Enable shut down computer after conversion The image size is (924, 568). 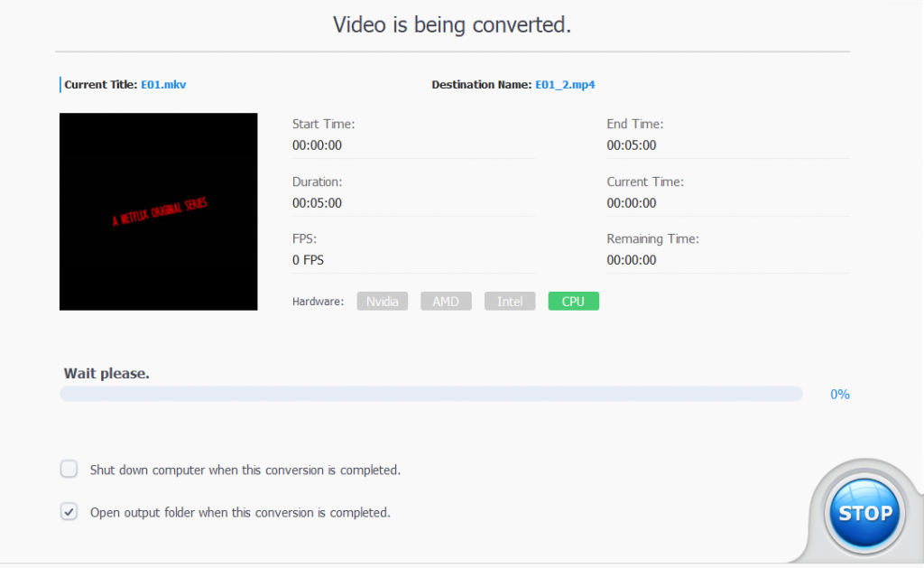pos(69,469)
